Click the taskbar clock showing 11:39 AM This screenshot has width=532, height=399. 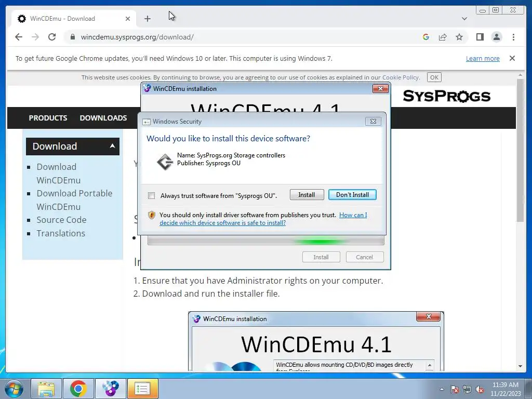click(505, 389)
